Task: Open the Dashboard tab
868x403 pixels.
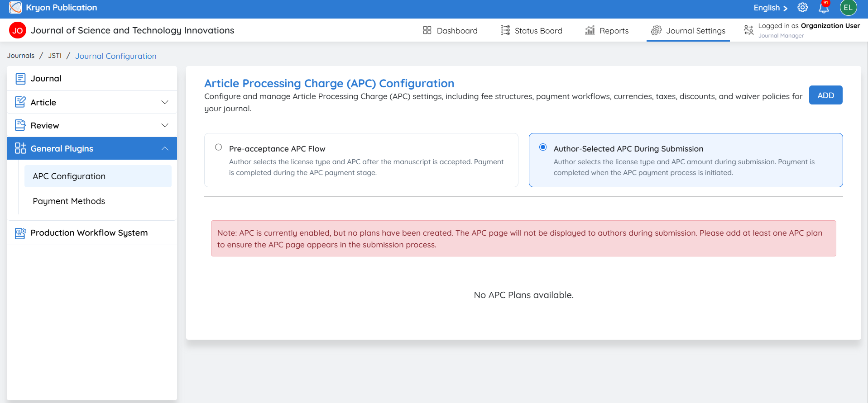Action: tap(450, 30)
